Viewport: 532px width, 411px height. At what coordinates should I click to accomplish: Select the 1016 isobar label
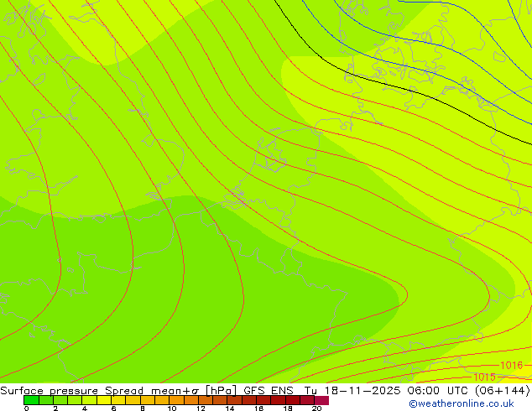coord(511,365)
